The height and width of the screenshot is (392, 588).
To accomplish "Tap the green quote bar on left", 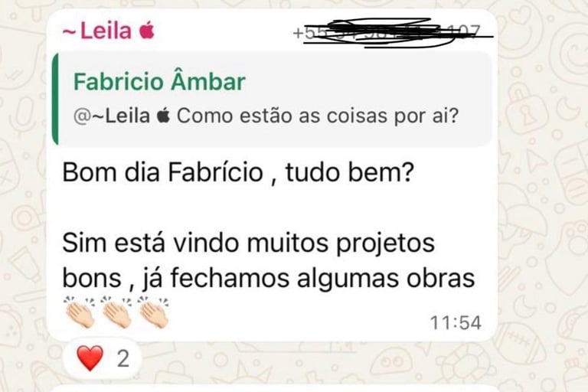I will [55, 99].
